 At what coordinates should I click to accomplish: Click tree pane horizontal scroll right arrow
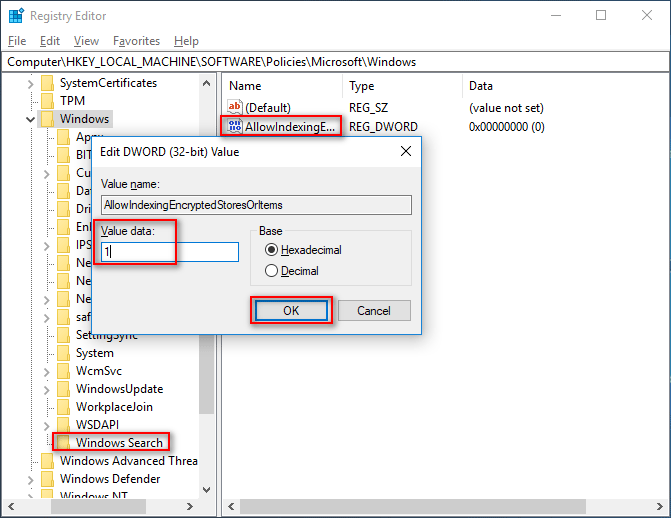click(x=190, y=507)
